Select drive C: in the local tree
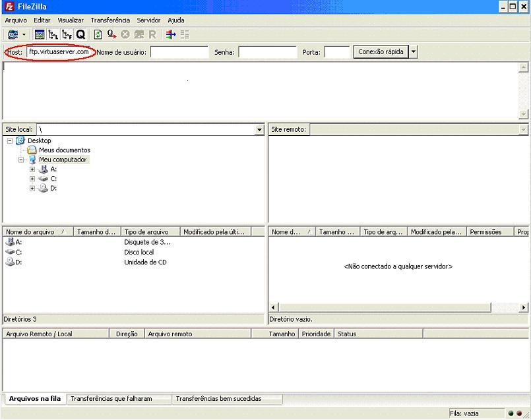Viewport: 531px width, 420px height. pyautogui.click(x=53, y=179)
